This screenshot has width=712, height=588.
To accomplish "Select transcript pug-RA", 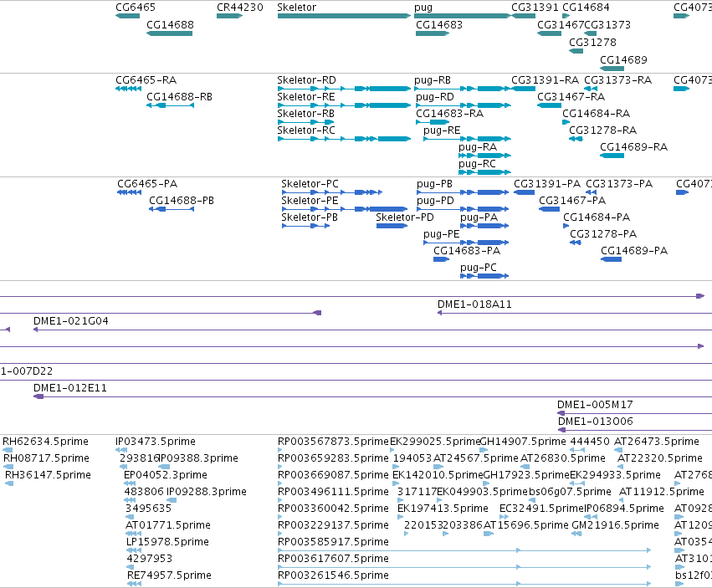I will (485, 156).
